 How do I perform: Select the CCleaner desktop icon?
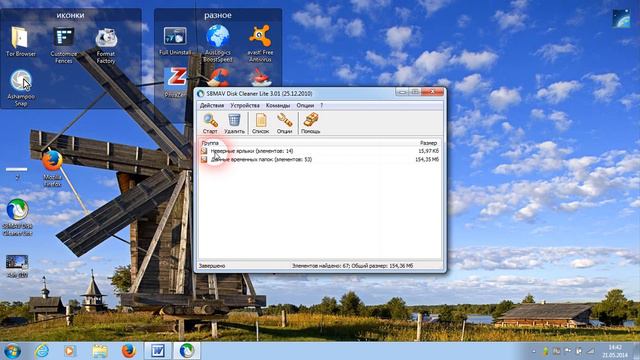pos(219,77)
